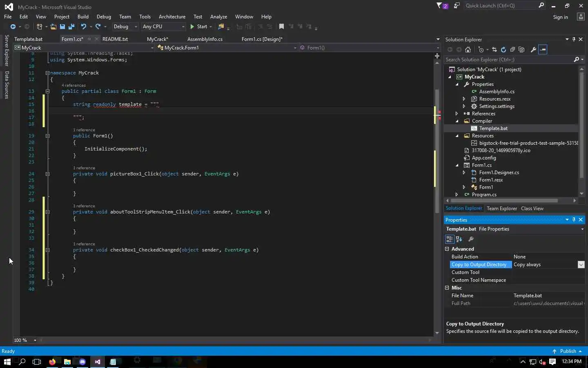Image resolution: width=588 pixels, height=368 pixels.
Task: Open the Data Sources side tab
Action: (x=7, y=85)
